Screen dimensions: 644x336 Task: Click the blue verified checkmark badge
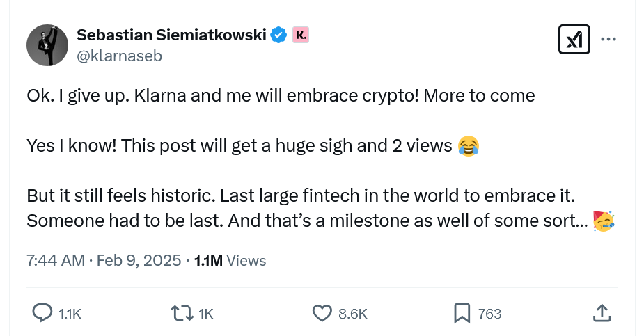278,35
